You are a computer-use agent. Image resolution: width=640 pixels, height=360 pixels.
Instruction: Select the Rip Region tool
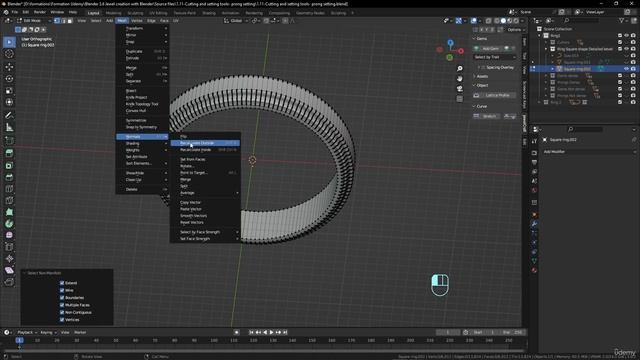tap(9, 282)
